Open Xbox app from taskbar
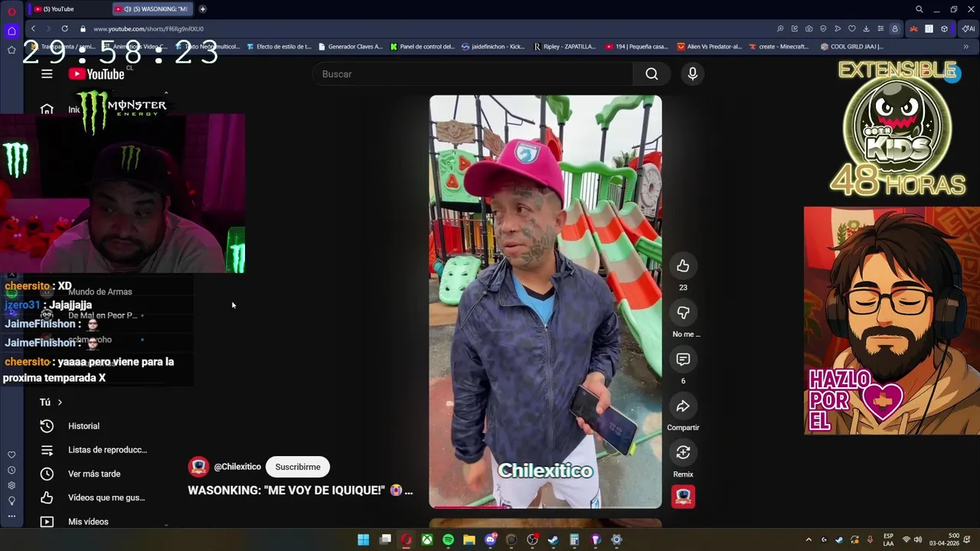Image resolution: width=980 pixels, height=551 pixels. click(426, 540)
